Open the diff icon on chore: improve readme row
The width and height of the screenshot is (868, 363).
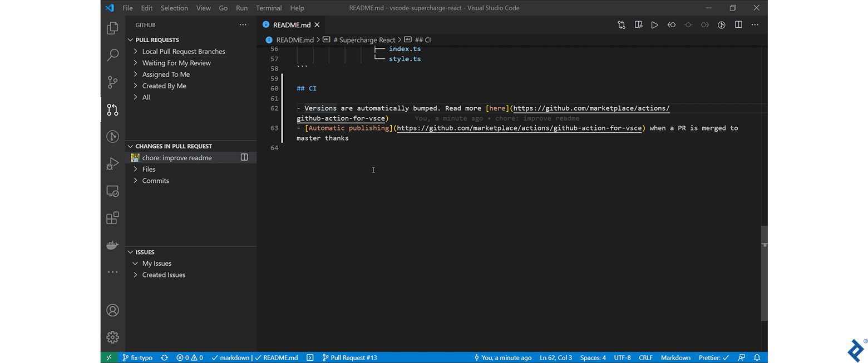(x=244, y=158)
